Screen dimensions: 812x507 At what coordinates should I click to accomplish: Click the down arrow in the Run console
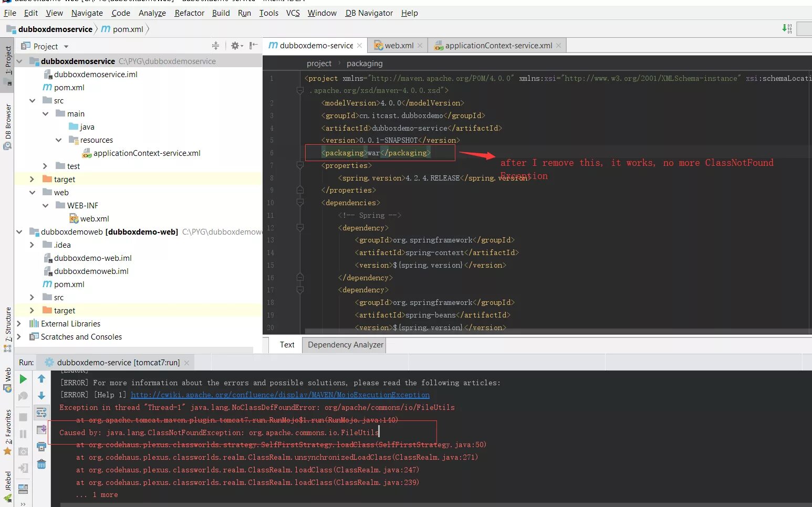[x=41, y=396]
